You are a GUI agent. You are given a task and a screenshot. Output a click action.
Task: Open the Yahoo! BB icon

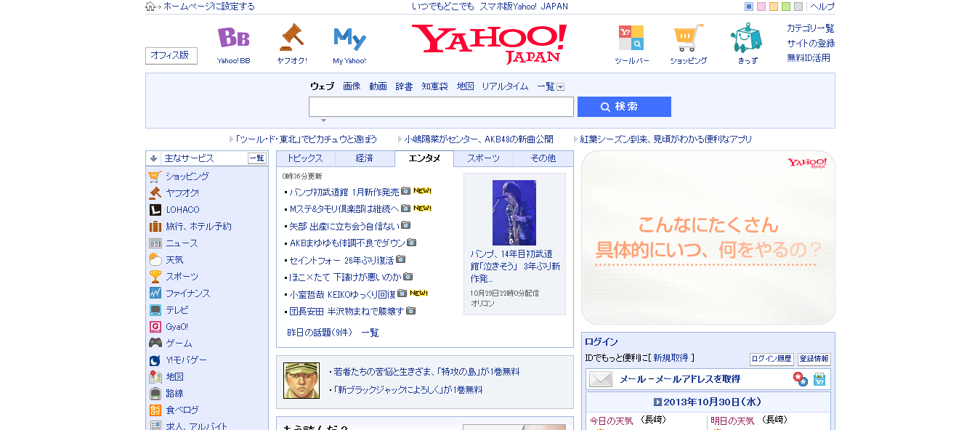[x=233, y=38]
